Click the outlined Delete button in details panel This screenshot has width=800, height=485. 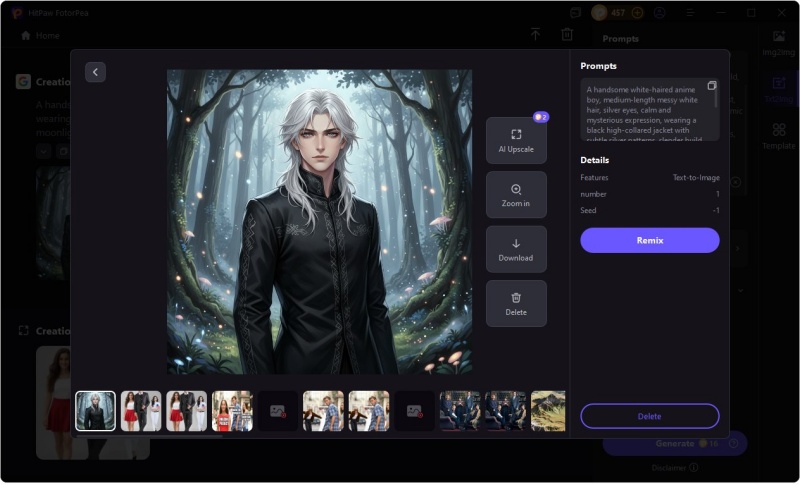649,416
